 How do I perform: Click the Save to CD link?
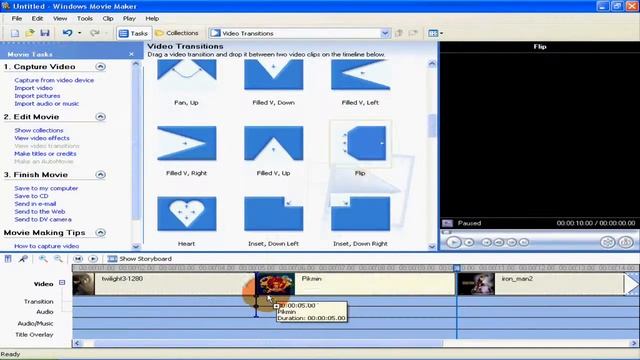point(31,196)
